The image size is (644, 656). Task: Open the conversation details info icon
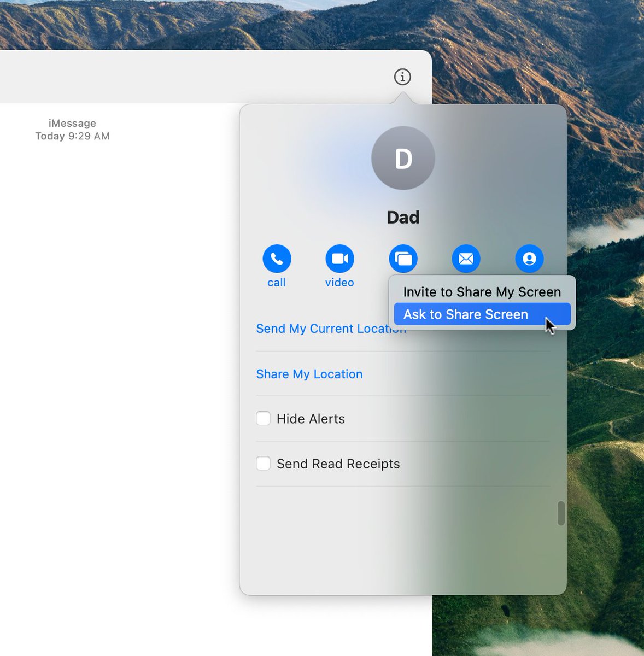(x=402, y=77)
